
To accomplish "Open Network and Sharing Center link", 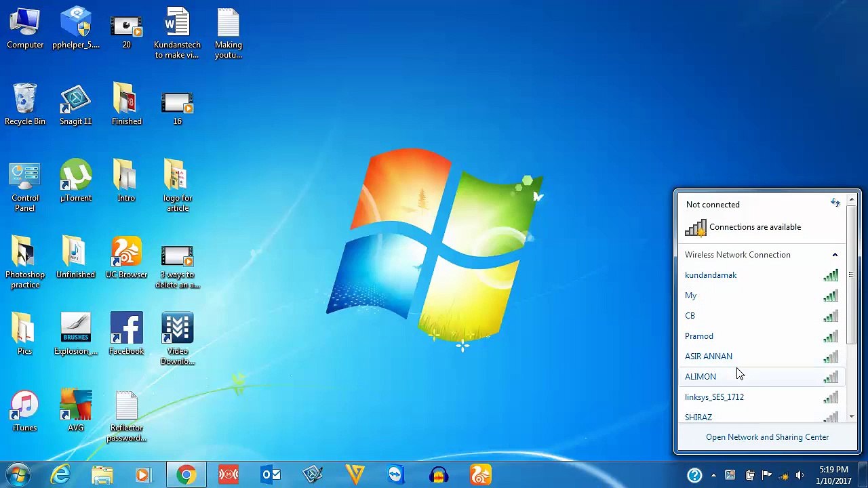I will point(767,437).
